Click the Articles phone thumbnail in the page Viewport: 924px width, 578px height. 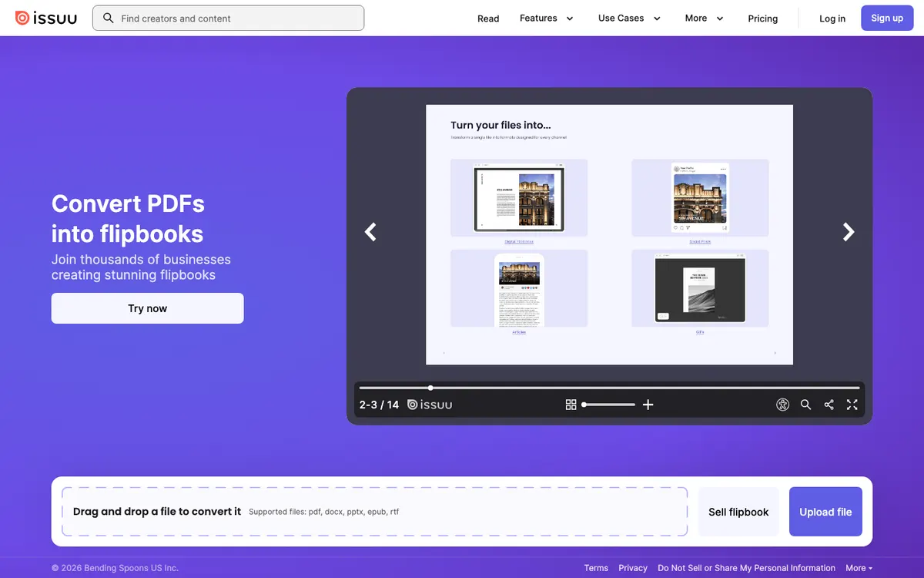(519, 290)
